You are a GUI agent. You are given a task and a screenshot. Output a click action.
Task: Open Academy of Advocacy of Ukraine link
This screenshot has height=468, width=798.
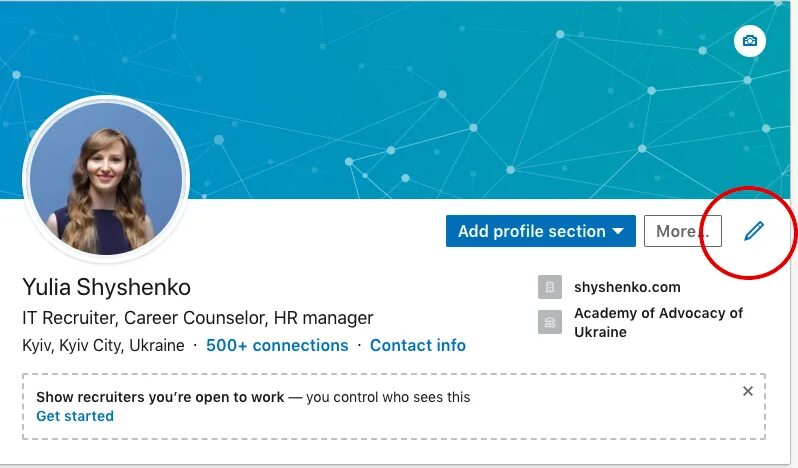click(658, 322)
